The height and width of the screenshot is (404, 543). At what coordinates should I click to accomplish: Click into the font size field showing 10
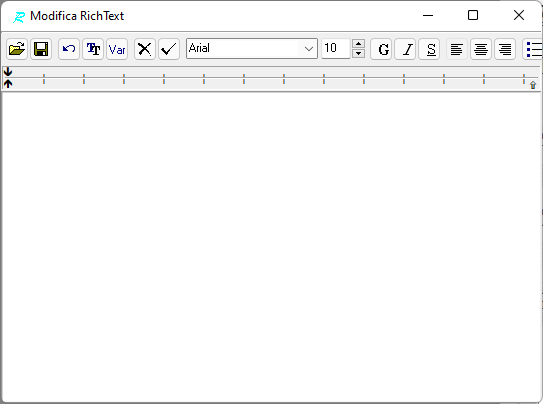point(336,48)
